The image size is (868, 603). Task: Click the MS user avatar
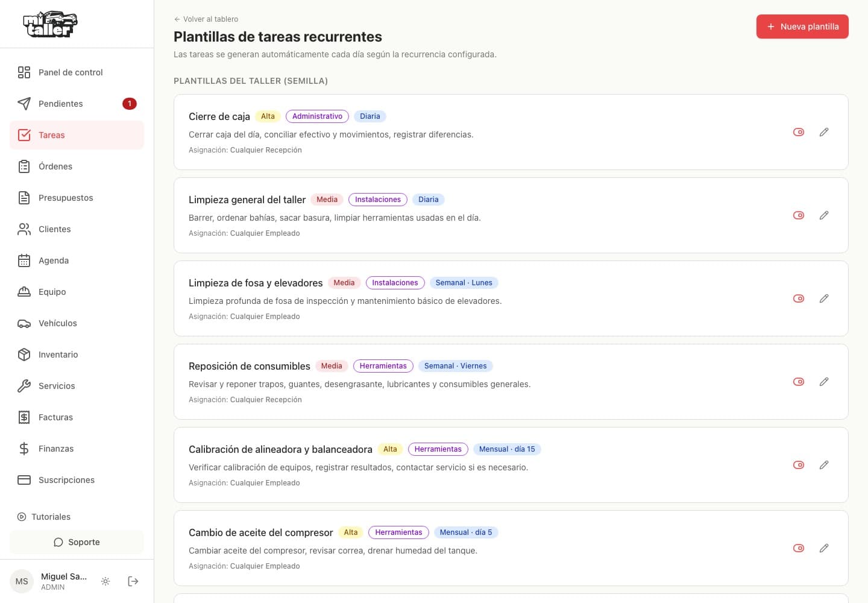pyautogui.click(x=22, y=581)
